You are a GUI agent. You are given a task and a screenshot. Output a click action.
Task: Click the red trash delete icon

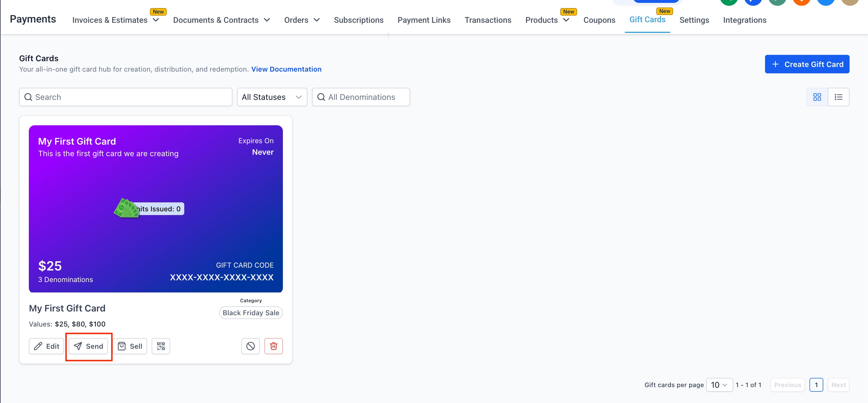pyautogui.click(x=273, y=346)
